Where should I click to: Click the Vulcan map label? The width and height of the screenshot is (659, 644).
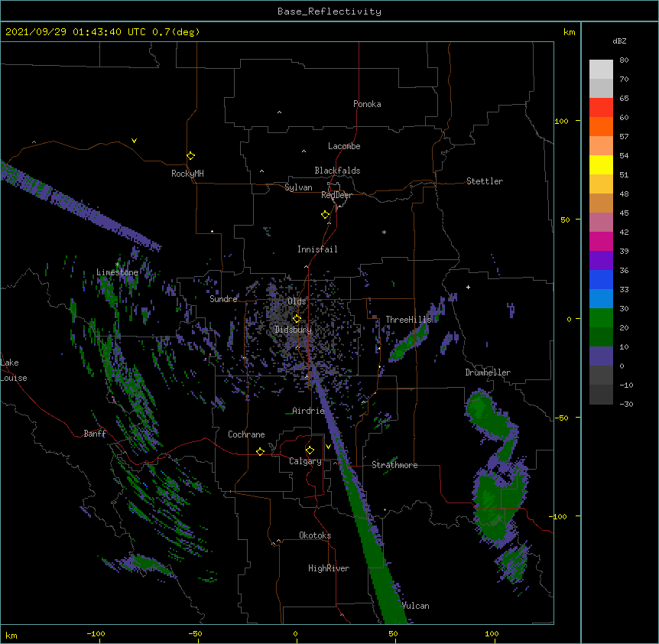pyautogui.click(x=416, y=606)
